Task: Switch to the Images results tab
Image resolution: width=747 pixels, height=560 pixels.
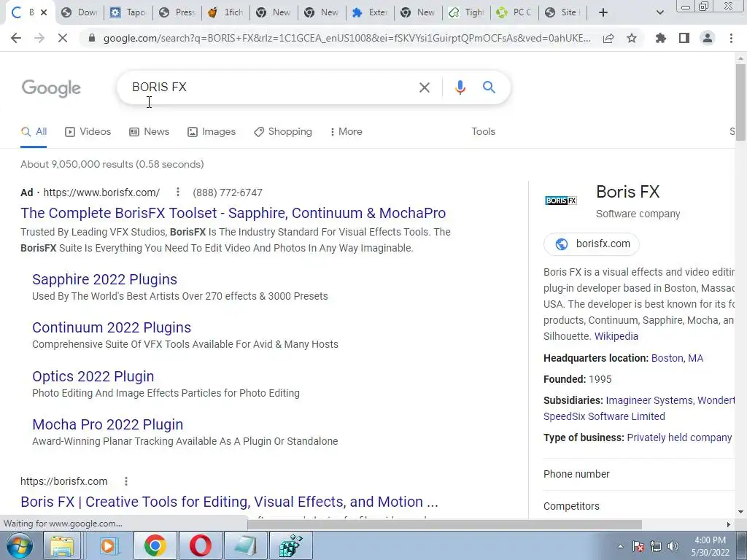Action: coord(212,131)
